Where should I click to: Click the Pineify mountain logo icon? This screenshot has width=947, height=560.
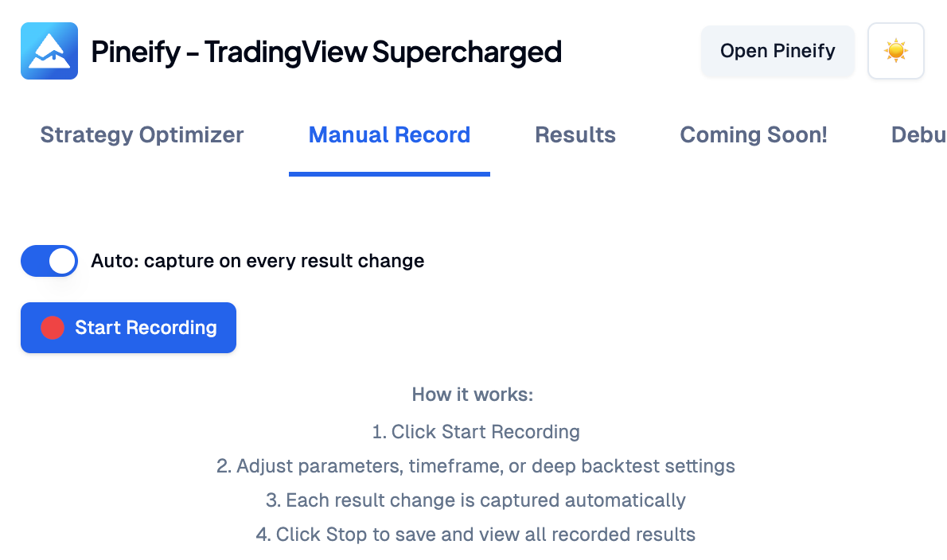point(49,50)
